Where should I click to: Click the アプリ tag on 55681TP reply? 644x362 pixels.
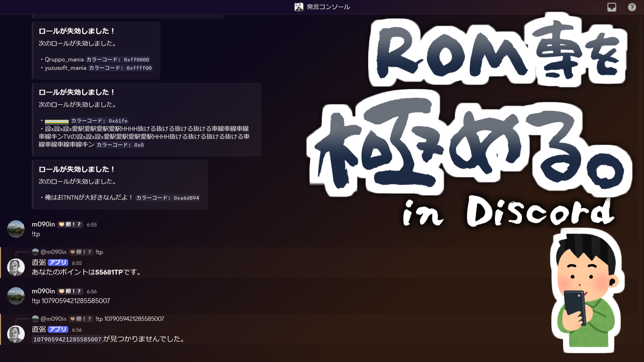tap(58, 263)
